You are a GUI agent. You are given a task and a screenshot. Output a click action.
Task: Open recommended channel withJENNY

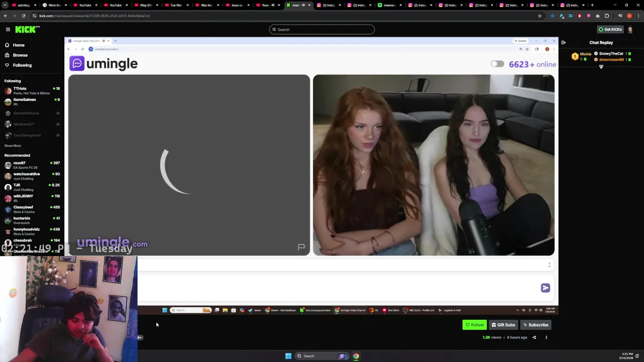(32, 198)
